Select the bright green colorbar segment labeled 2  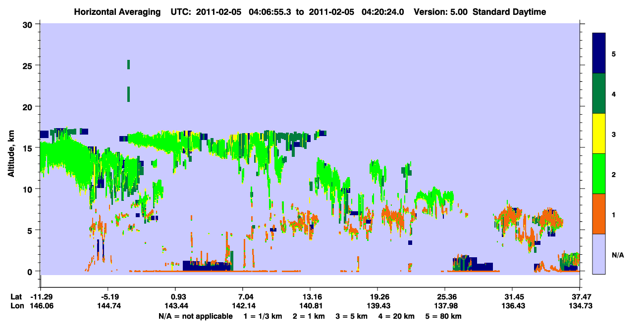pyautogui.click(x=599, y=174)
